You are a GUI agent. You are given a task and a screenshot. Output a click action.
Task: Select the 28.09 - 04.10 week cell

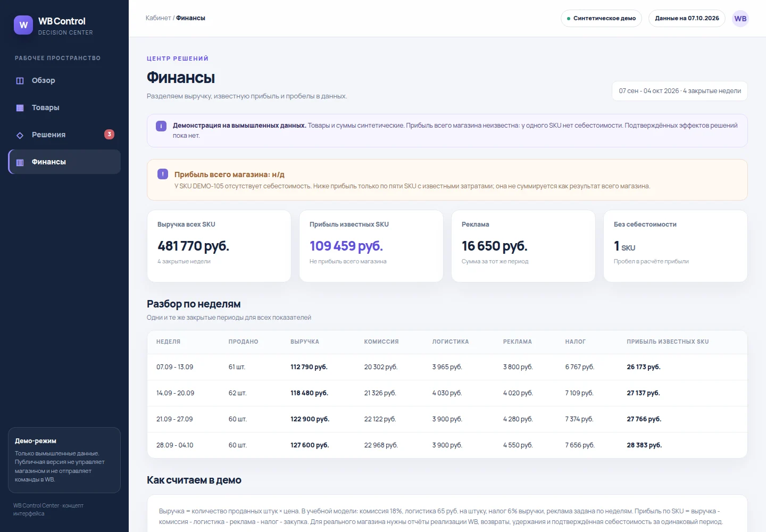pyautogui.click(x=174, y=445)
